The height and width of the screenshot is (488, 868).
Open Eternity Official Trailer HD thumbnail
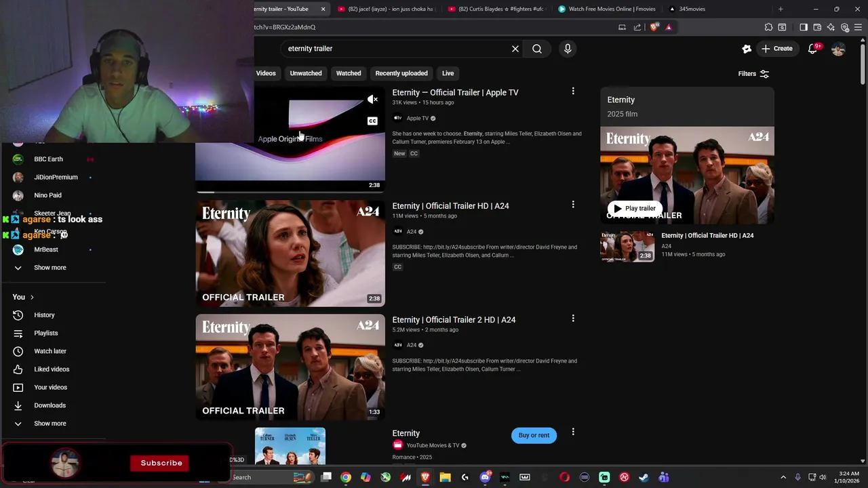coord(290,253)
